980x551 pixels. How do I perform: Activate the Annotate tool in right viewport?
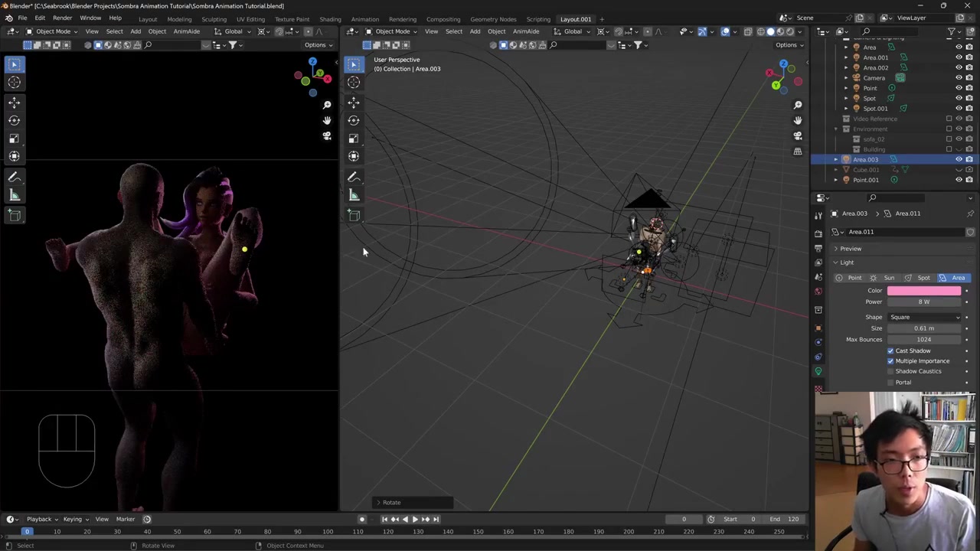tap(354, 177)
